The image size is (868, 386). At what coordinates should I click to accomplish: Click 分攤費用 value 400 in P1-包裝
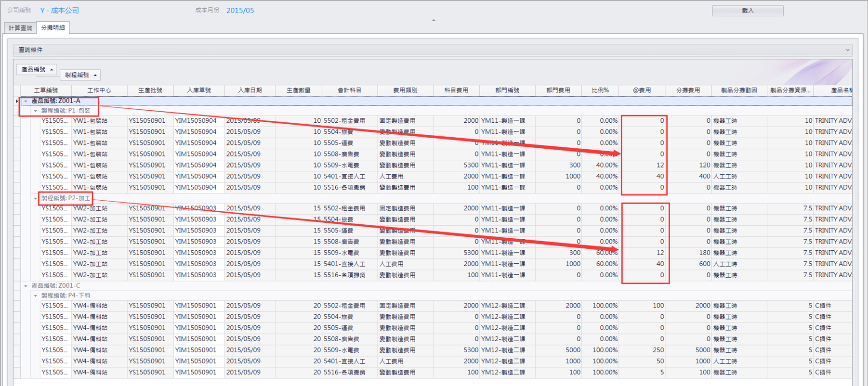click(688, 176)
